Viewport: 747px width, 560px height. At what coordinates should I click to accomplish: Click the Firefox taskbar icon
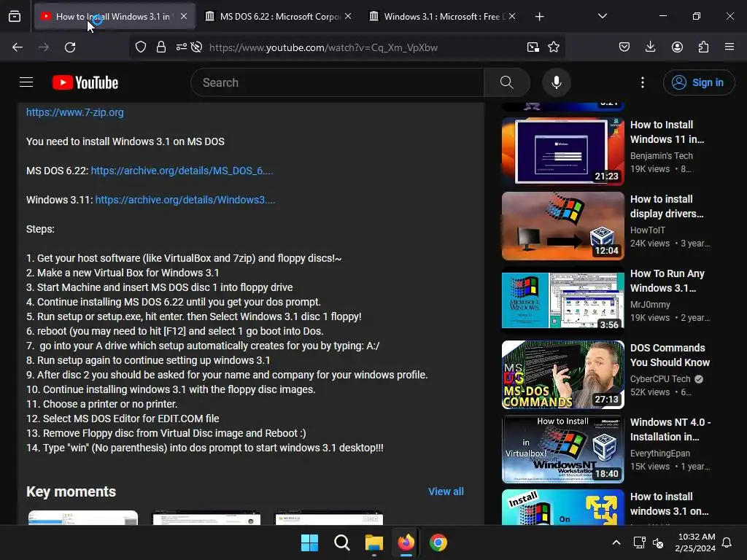click(x=406, y=542)
